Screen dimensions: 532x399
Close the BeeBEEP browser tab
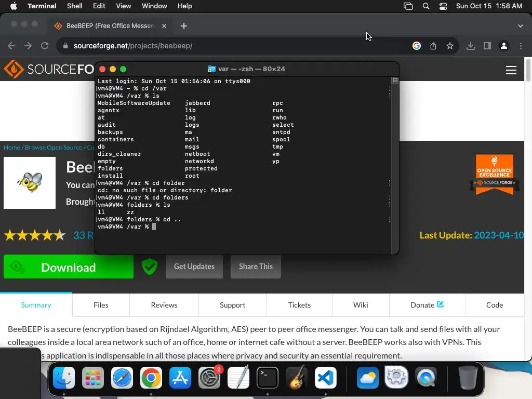pos(164,26)
